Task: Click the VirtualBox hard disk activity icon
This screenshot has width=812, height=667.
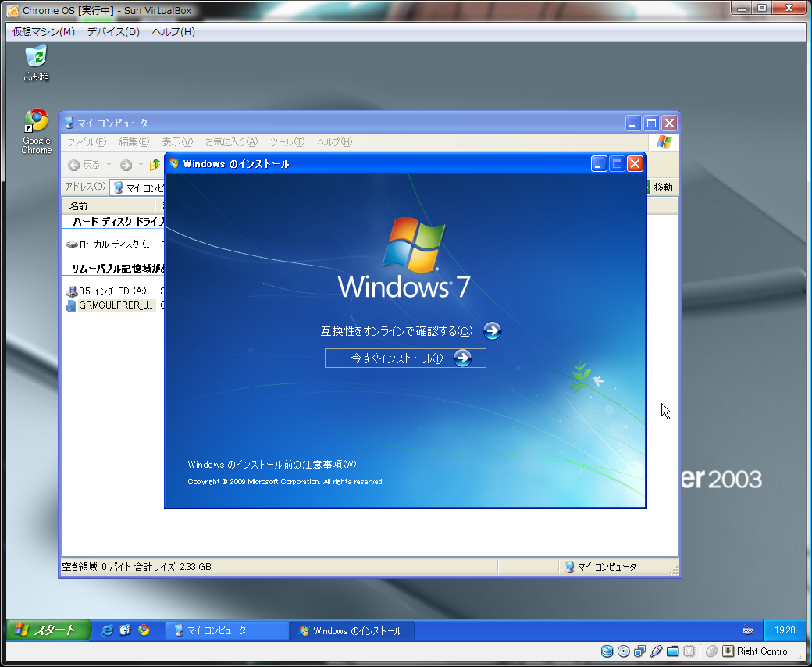Action: click(607, 651)
